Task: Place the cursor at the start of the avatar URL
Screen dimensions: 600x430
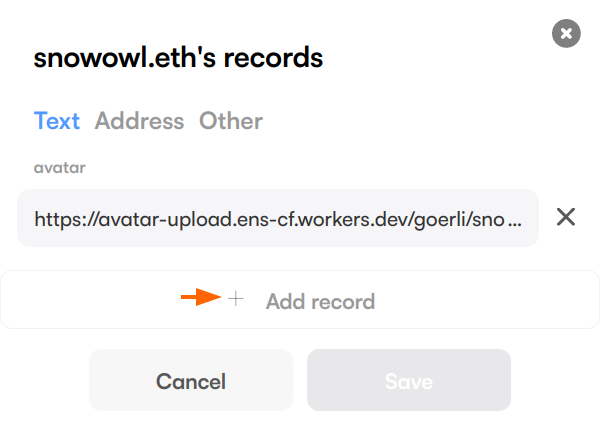Action: point(36,218)
